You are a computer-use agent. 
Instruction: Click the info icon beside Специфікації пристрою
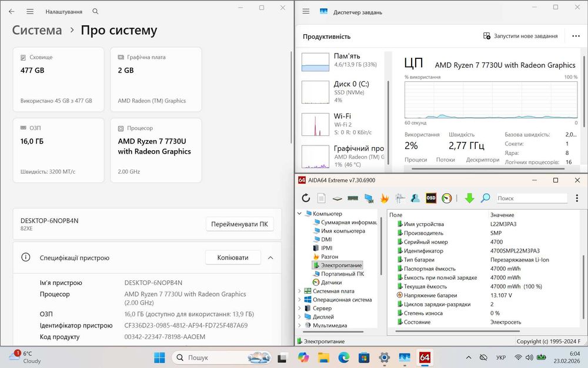point(25,257)
